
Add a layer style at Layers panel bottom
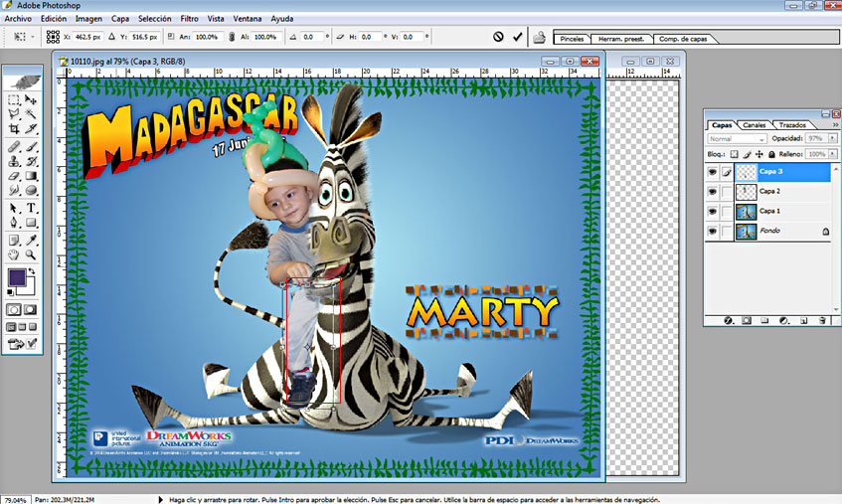pos(728,320)
